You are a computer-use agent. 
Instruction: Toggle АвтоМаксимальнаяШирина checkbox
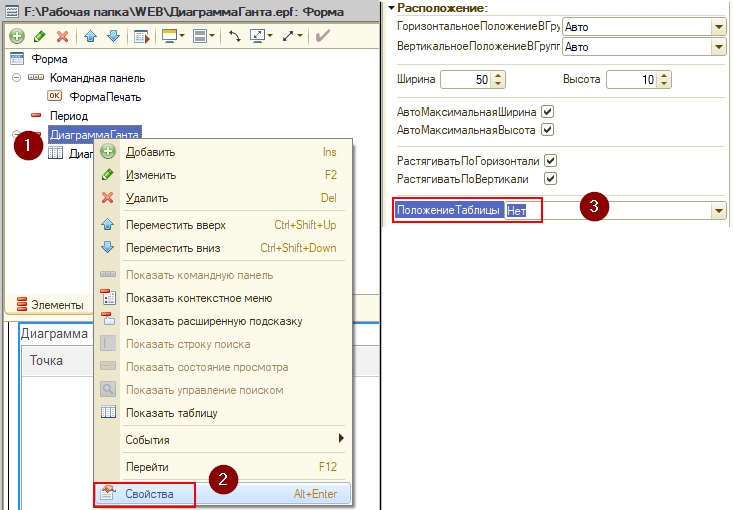[x=547, y=111]
